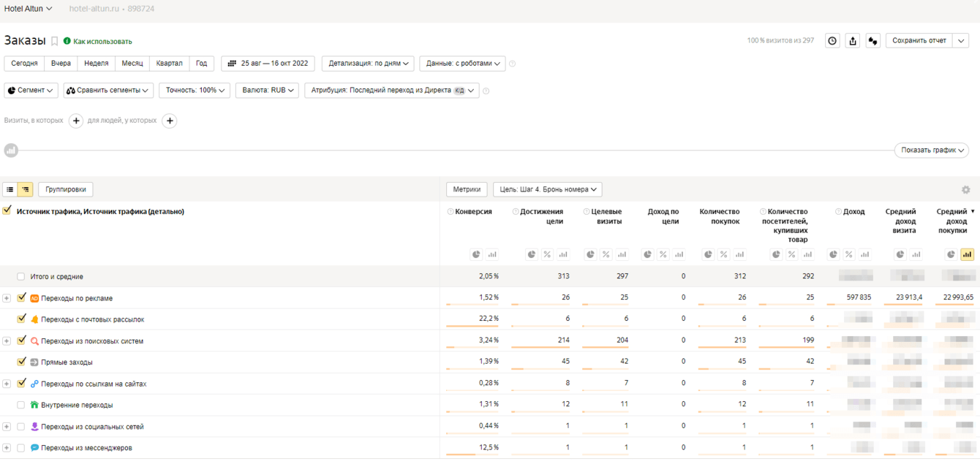
Task: Open the clock history icon near Save report
Action: [832, 41]
